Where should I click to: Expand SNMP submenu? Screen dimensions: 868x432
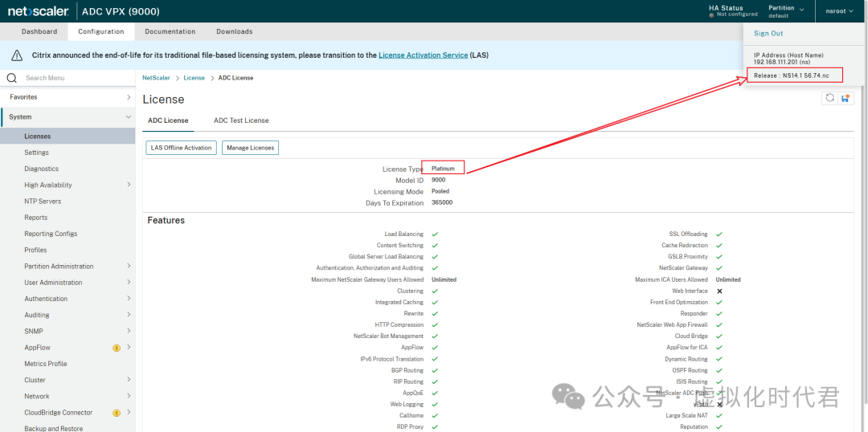129,331
